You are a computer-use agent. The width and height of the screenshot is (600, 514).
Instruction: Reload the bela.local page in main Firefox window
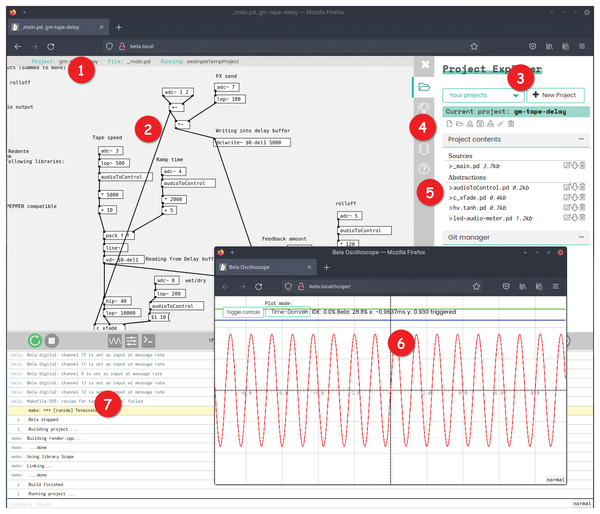click(x=51, y=46)
